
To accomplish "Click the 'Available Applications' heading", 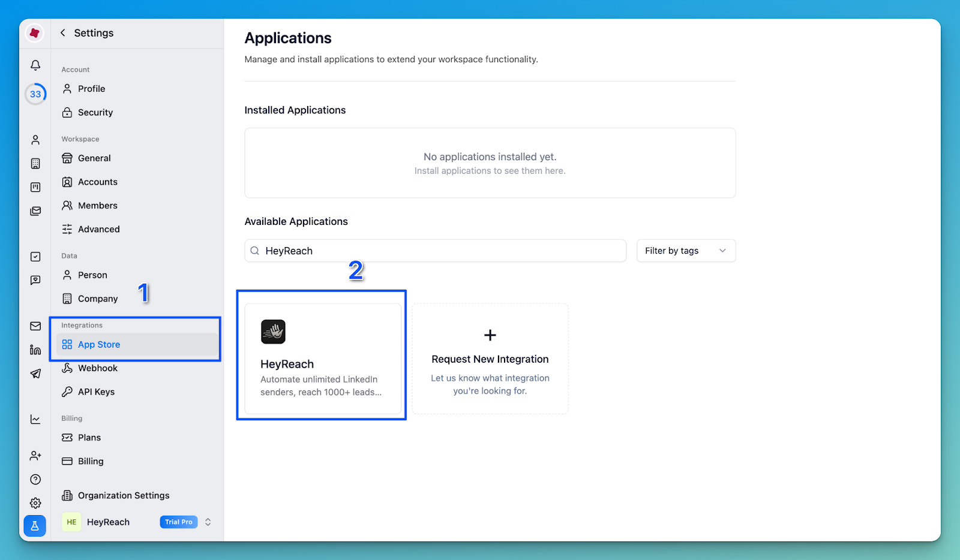I will [x=296, y=221].
